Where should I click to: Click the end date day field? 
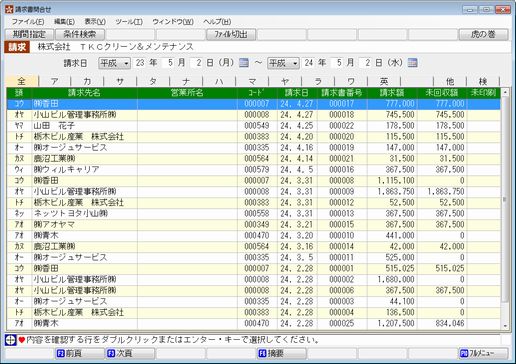pos(366,63)
